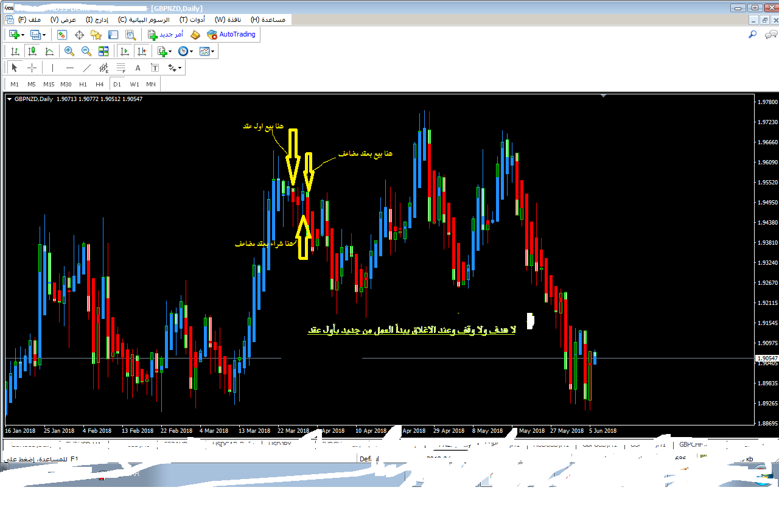Screen dimensions: 779x532
Task: Select the Fibonacci retracement tool
Action: (121, 68)
